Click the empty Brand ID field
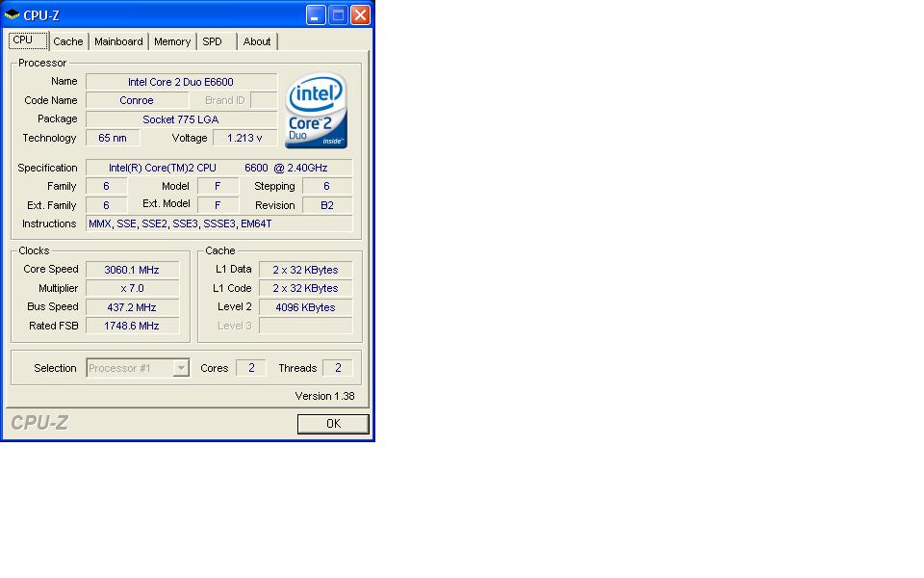 264,100
